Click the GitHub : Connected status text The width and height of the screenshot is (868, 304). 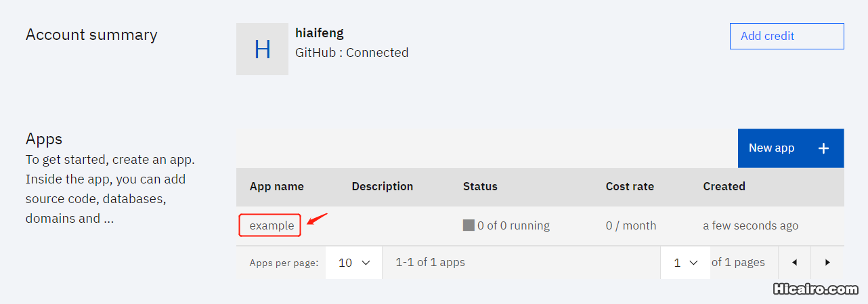351,53
